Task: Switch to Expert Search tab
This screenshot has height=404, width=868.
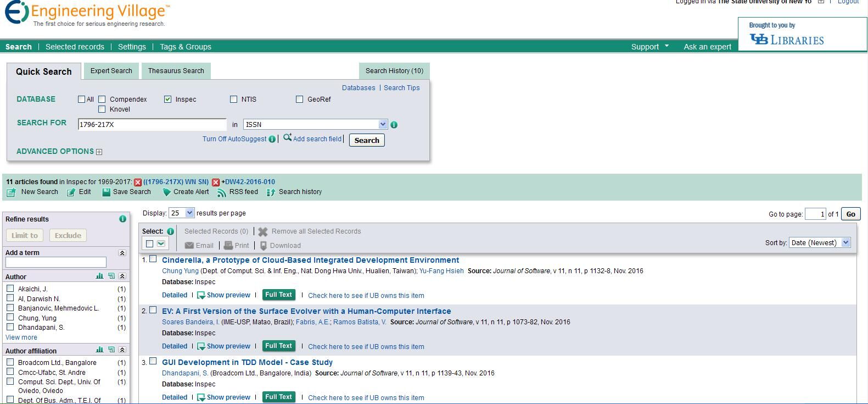Action: click(111, 71)
